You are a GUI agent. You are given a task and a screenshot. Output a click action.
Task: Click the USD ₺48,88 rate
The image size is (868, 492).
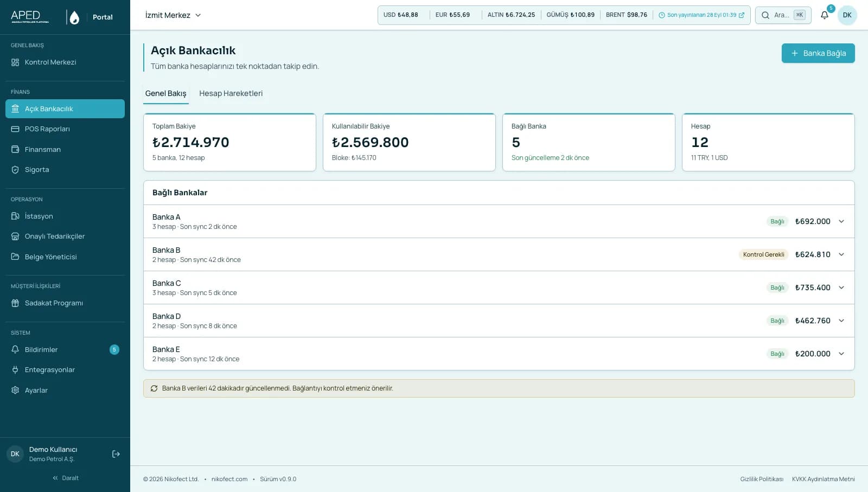pyautogui.click(x=400, y=15)
